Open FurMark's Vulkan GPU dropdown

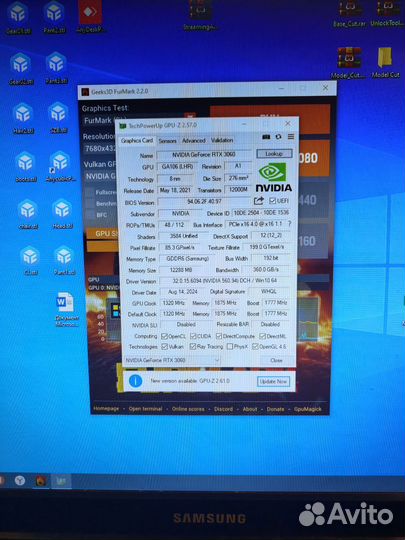(x=101, y=176)
